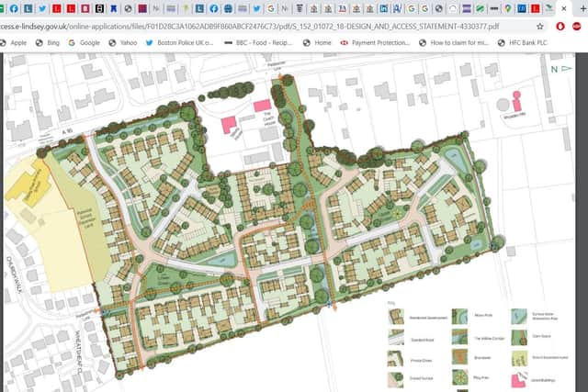Image resolution: width=588 pixels, height=392 pixels.
Task: Click the pink building beside The Coach House label
Action: [262, 106]
